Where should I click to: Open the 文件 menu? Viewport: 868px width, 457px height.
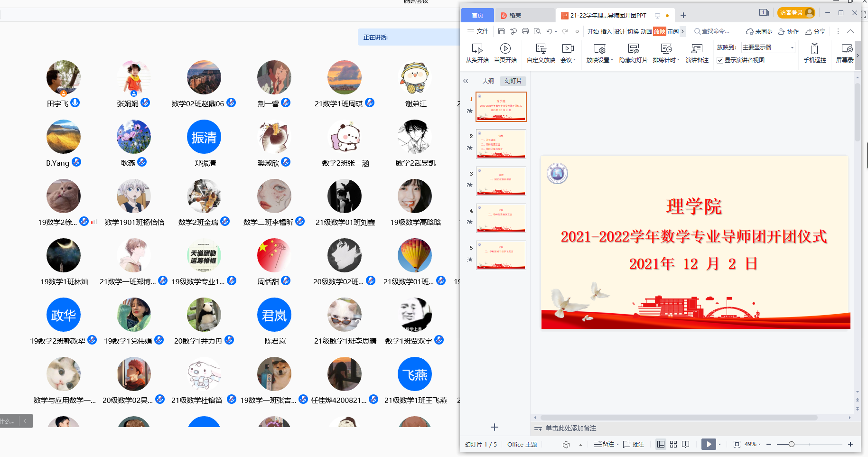pyautogui.click(x=478, y=31)
